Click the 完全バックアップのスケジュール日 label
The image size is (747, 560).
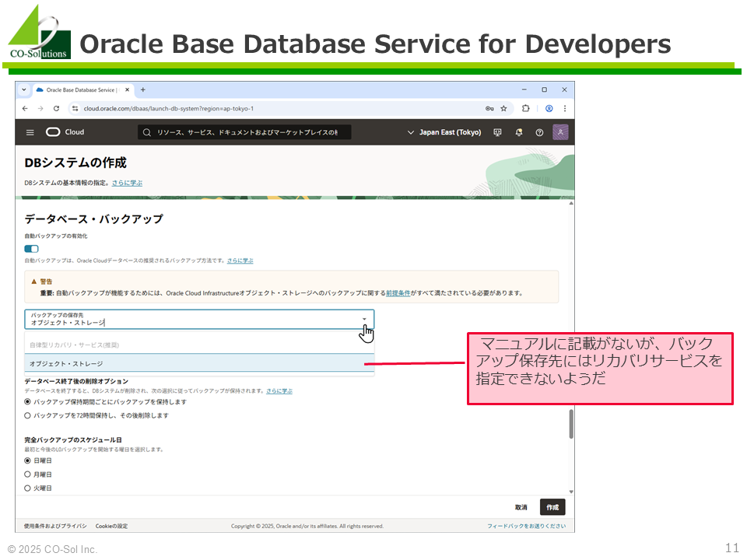click(73, 440)
